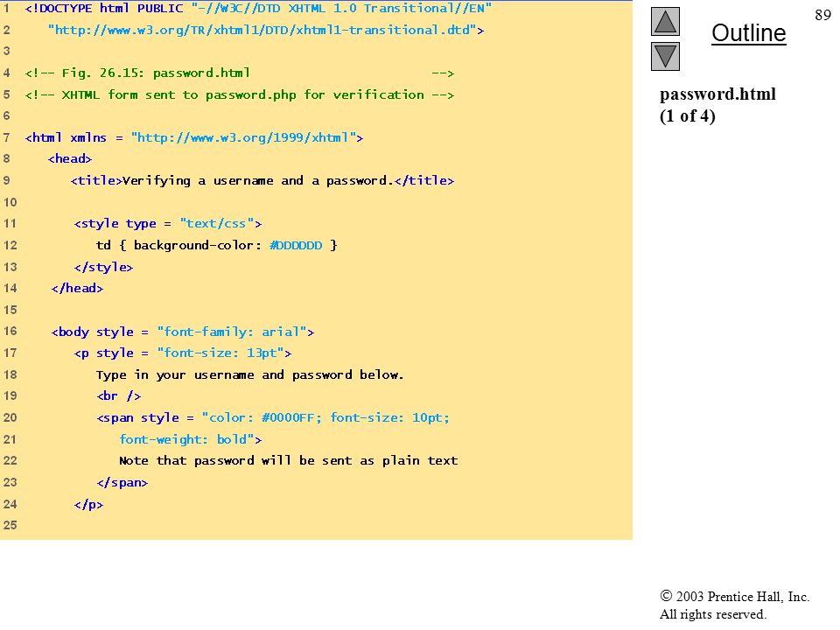
Task: Click the closing style tag
Action: click(103, 267)
